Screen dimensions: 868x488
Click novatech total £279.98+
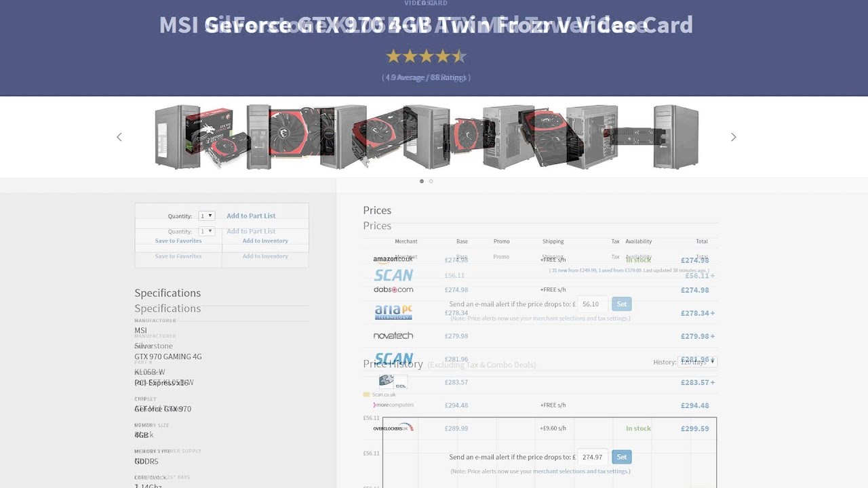point(698,336)
